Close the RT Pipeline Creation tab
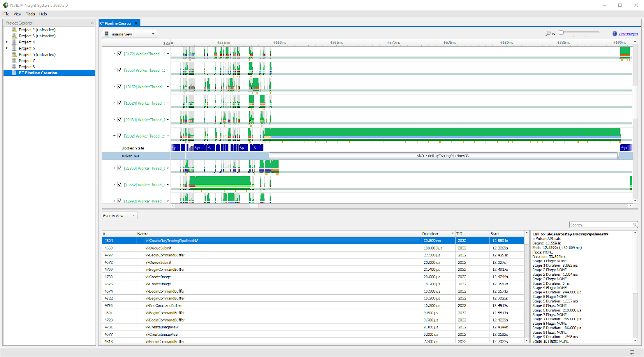The width and height of the screenshot is (644, 357). coord(136,23)
